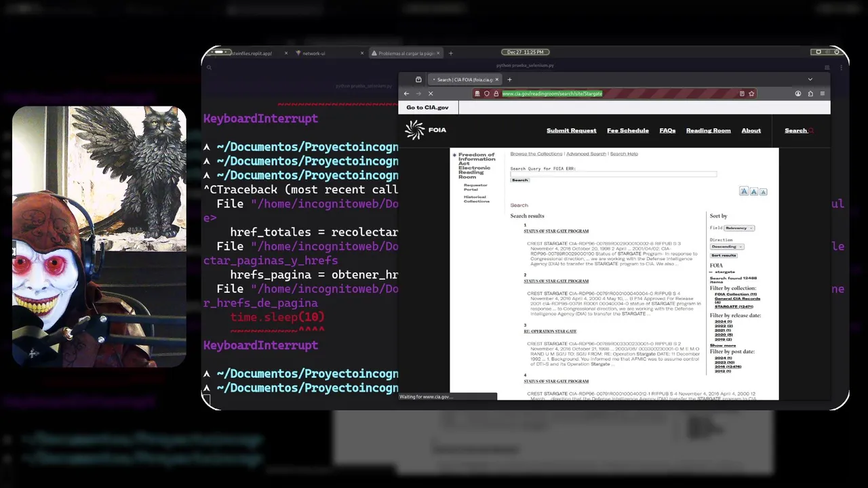
Task: Click the padlock site security icon
Action: pyautogui.click(x=496, y=94)
